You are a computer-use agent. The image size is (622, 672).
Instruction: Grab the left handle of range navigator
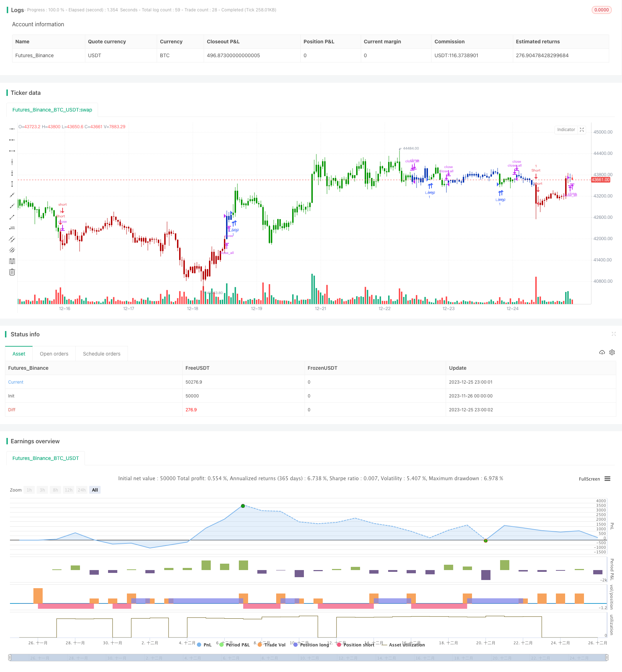pyautogui.click(x=10, y=657)
